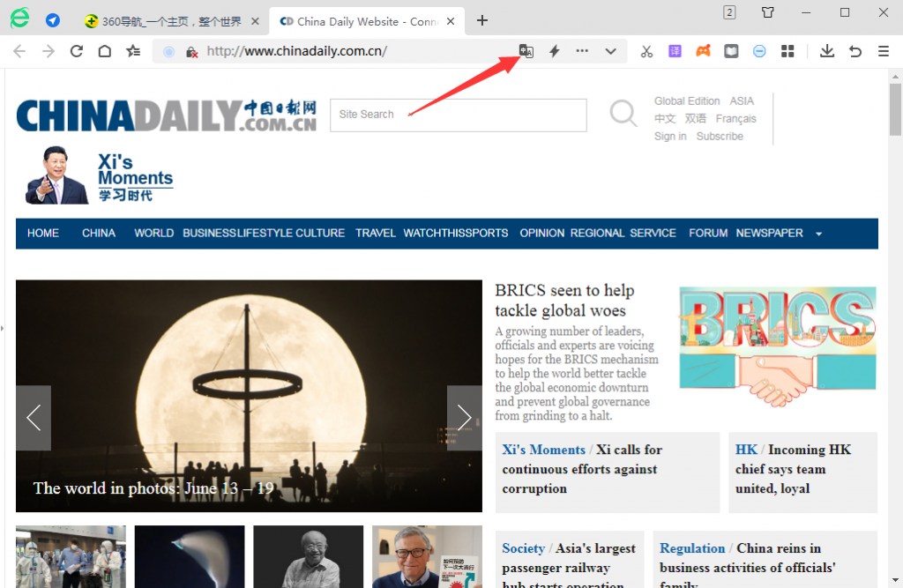Viewport: 903px width, 588px height.
Task: Click the blue compass icon in tab bar
Action: (x=53, y=21)
